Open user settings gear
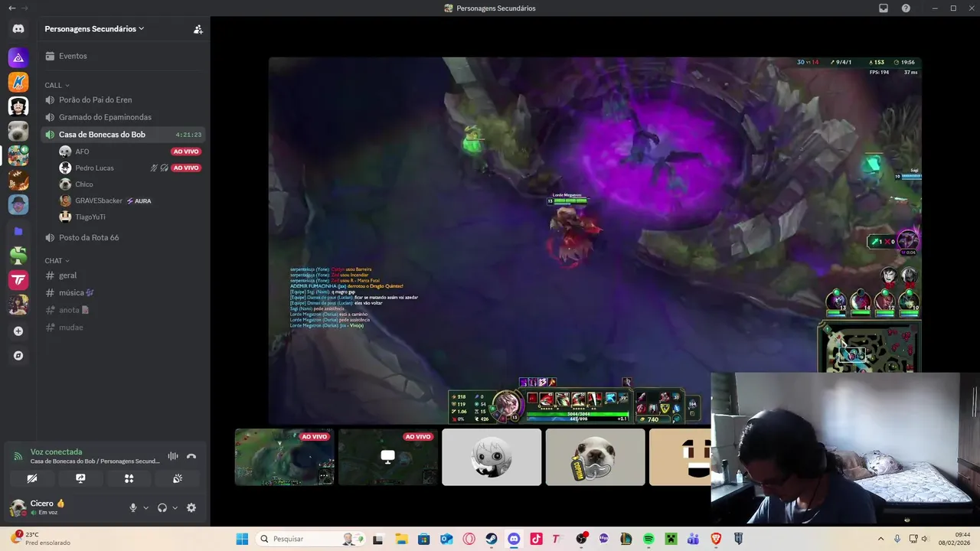The width and height of the screenshot is (980, 551). [x=191, y=507]
